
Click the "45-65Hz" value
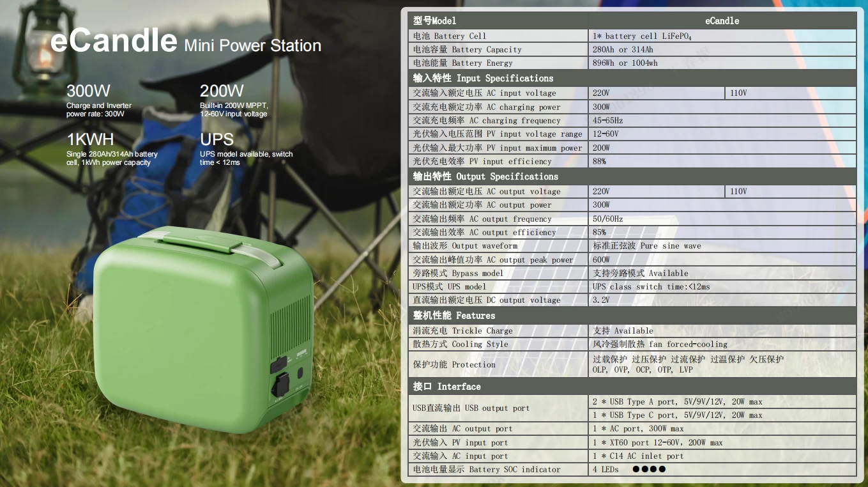coord(607,120)
